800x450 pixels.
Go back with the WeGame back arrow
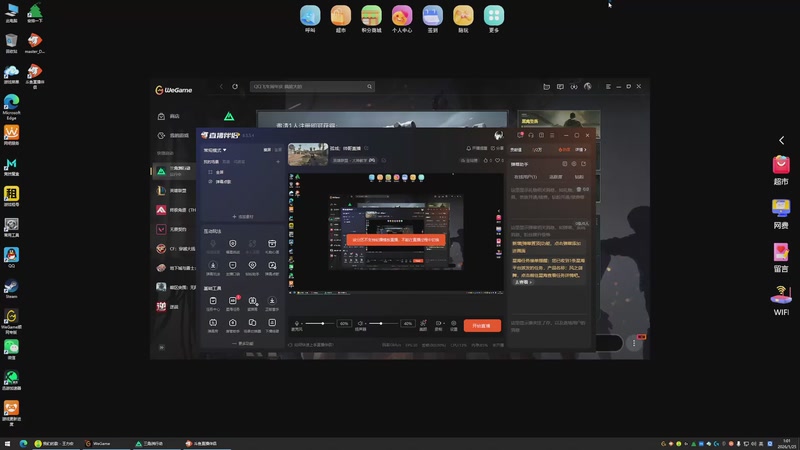pos(221,86)
